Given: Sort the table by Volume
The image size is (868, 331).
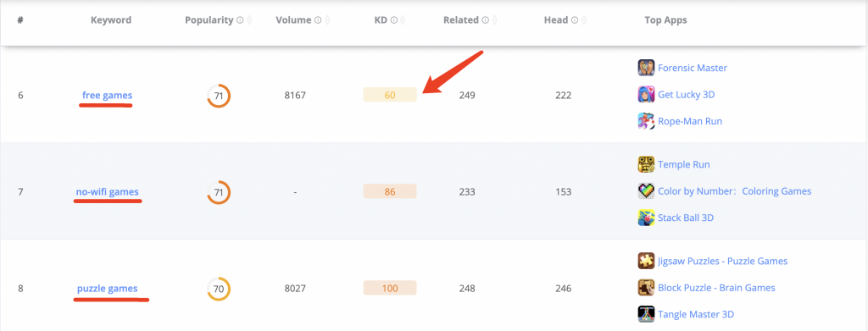Looking at the screenshot, I should tap(327, 20).
